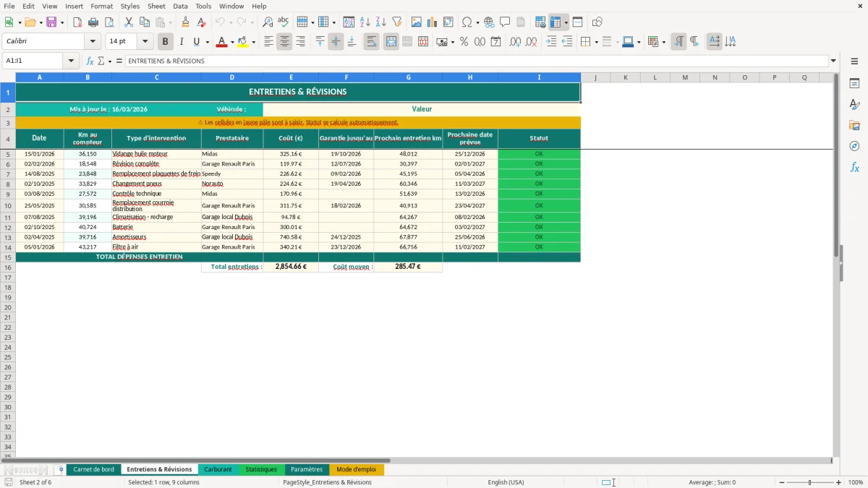Run the Spelling check icon
This screenshot has width=868, height=488.
(x=283, y=22)
